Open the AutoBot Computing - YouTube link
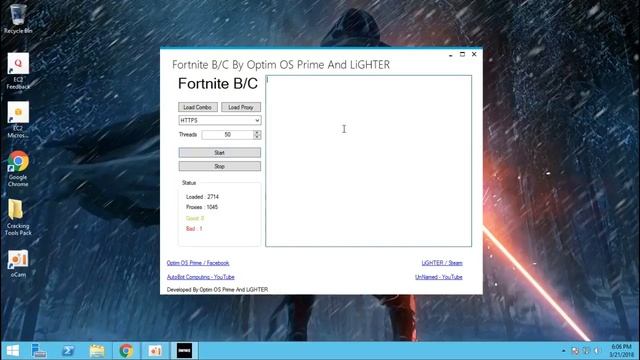Image resolution: width=640 pixels, height=360 pixels. [200, 277]
